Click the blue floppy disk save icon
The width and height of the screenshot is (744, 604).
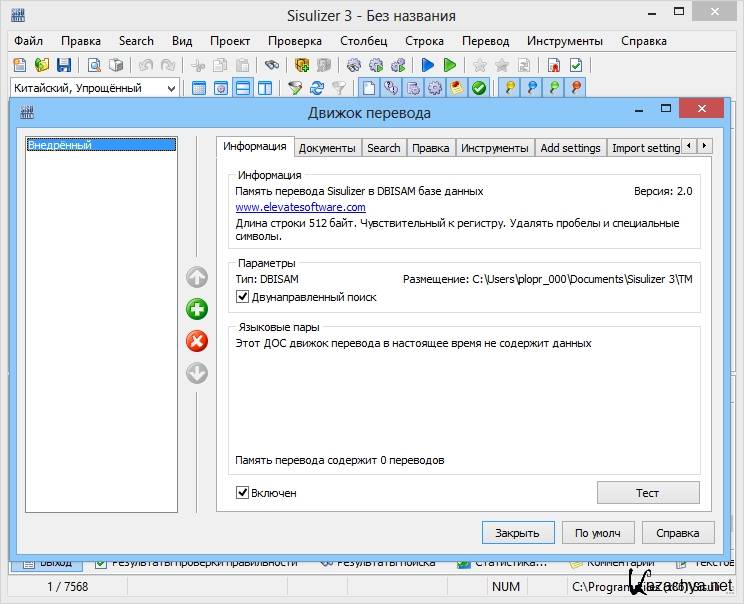point(64,65)
